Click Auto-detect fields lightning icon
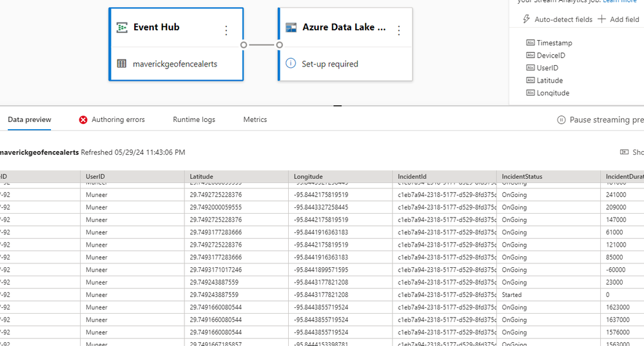The height and width of the screenshot is (346, 644). tap(527, 19)
